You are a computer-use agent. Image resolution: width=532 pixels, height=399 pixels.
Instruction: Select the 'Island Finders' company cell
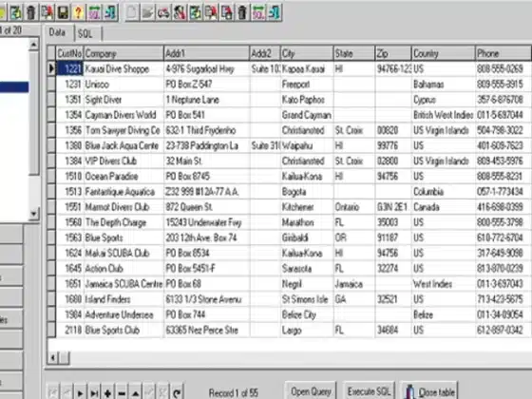tap(123, 299)
